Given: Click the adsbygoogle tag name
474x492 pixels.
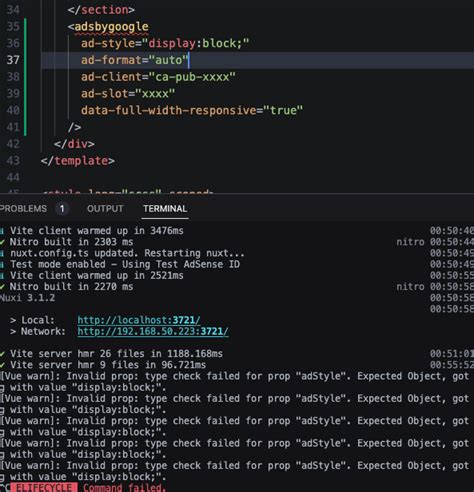Looking at the screenshot, I should click(111, 27).
